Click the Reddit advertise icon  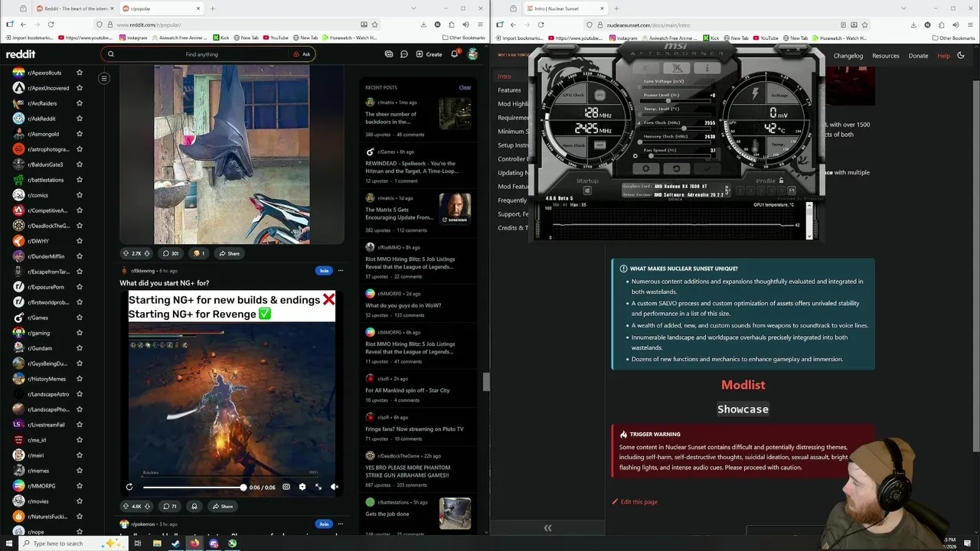point(389,54)
